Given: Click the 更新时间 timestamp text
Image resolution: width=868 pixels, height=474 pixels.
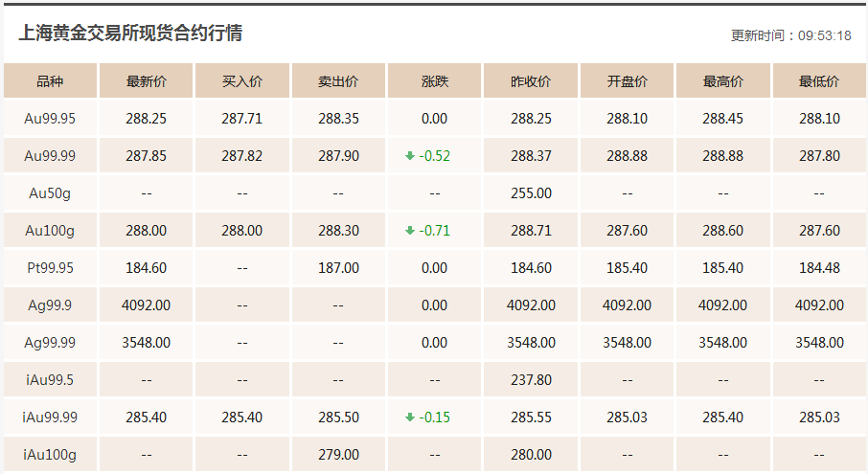Looking at the screenshot, I should pyautogui.click(x=790, y=35).
